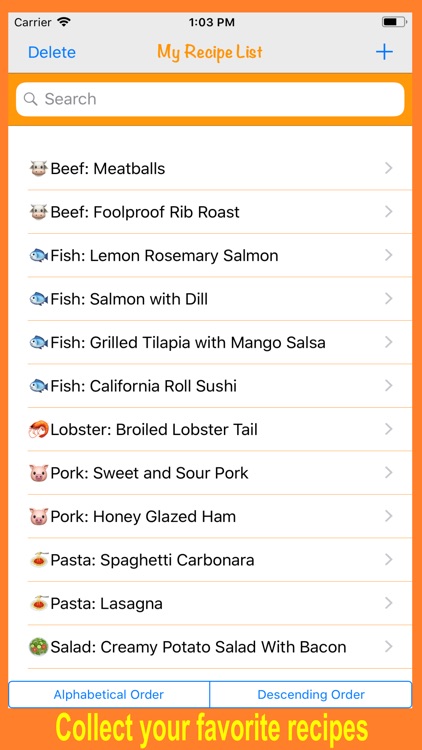Click the magnifying glass search icon

coord(31,99)
